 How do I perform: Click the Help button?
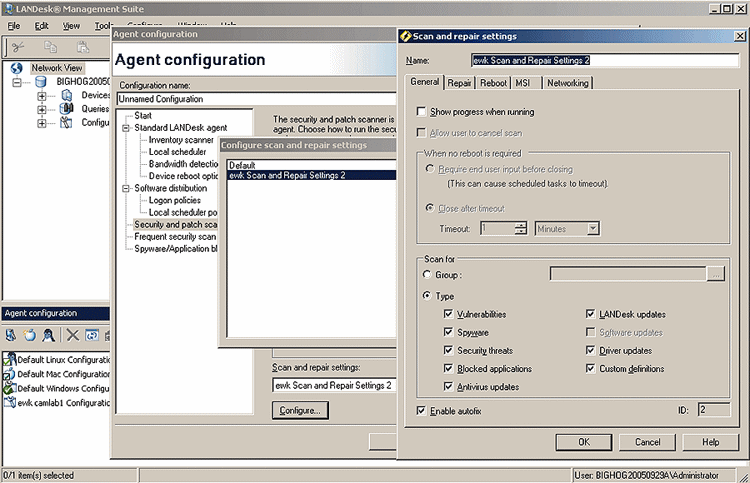tap(711, 442)
